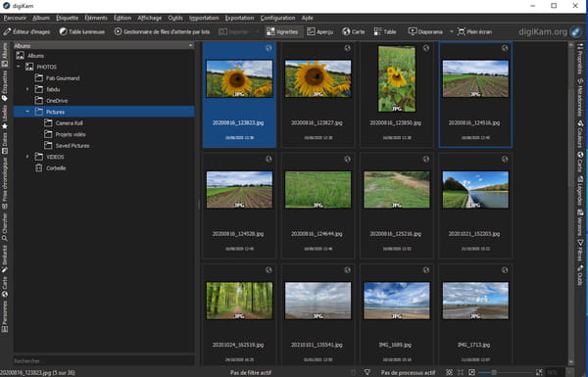Open the Frise chronologique sidebar tab
This screenshot has width=588, height=377.
[x=5, y=183]
